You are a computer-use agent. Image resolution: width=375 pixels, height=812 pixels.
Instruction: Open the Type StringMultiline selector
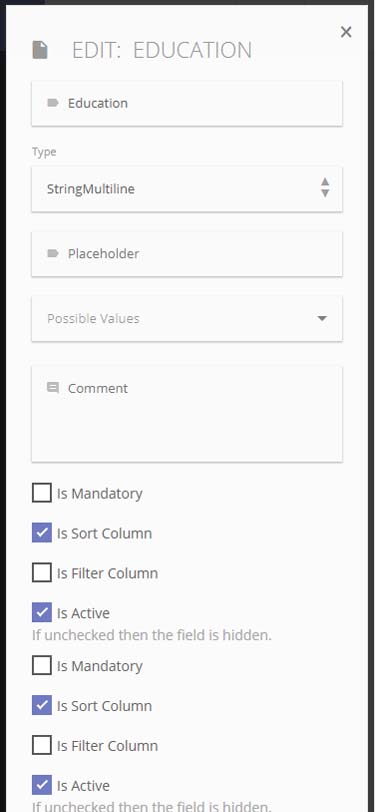coord(187,189)
